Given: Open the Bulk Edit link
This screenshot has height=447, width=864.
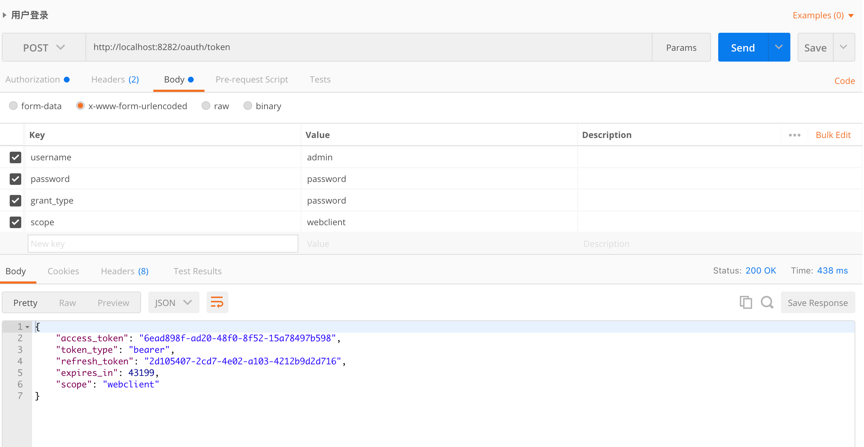Looking at the screenshot, I should pyautogui.click(x=833, y=135).
